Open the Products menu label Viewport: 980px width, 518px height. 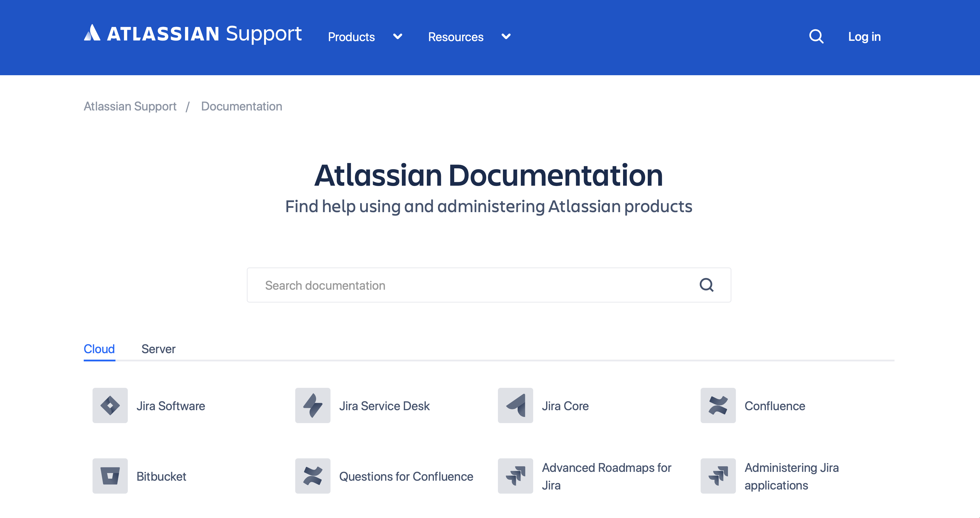pos(351,37)
